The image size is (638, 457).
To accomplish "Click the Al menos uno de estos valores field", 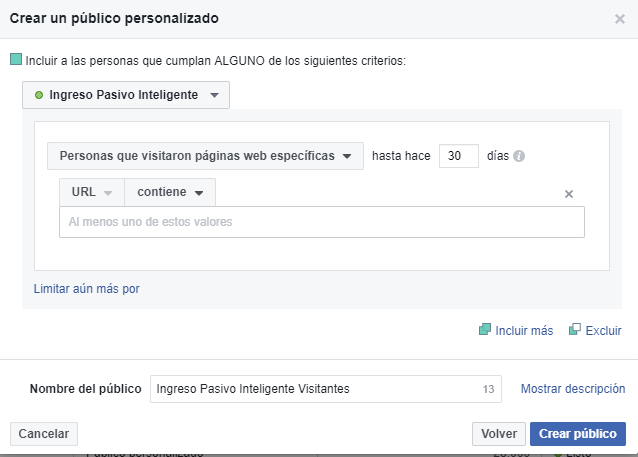I will tap(322, 222).
